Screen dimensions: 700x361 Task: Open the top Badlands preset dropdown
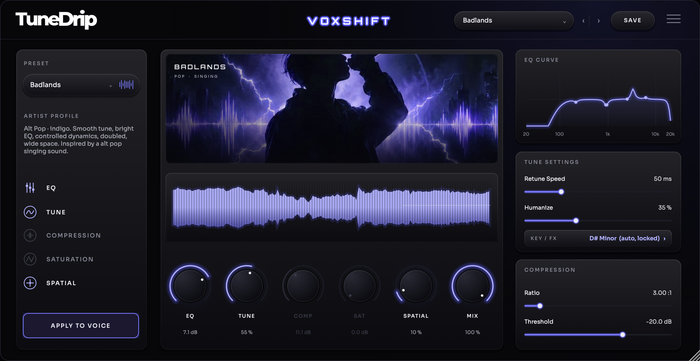[x=514, y=21]
